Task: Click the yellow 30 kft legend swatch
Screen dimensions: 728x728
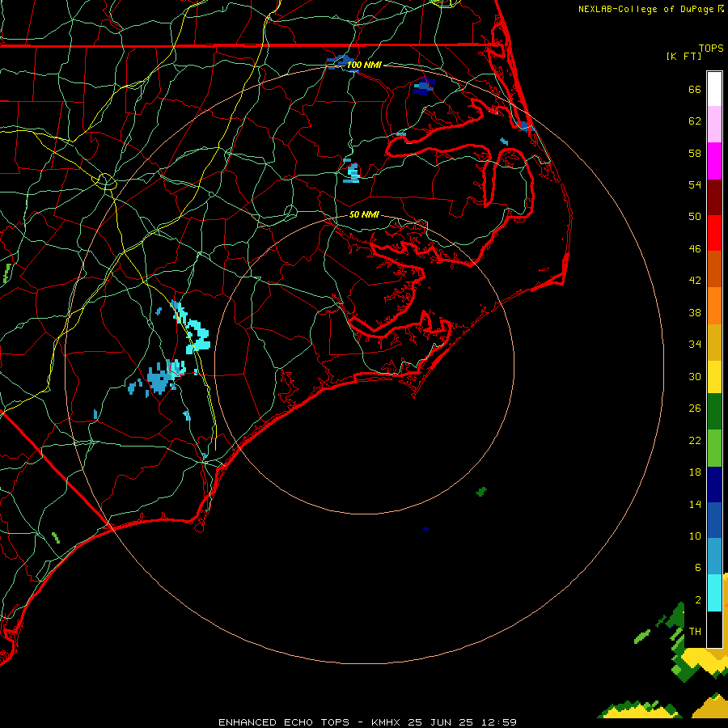Action: (714, 377)
